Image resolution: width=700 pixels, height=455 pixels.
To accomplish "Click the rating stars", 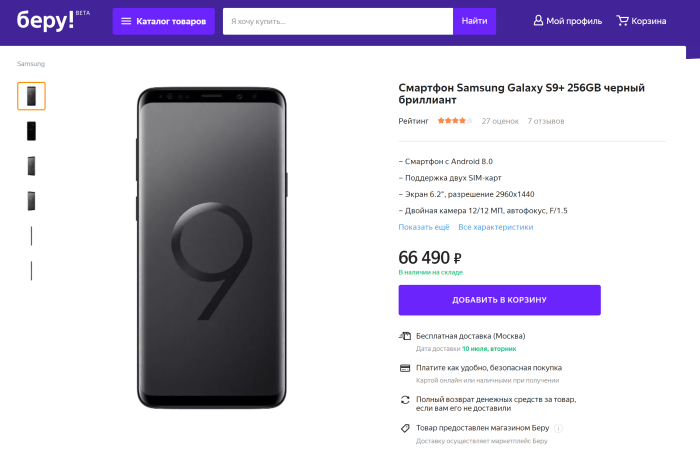I will (455, 121).
